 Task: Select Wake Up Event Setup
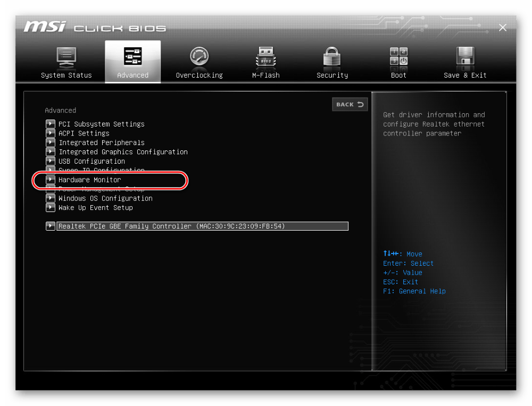pos(95,208)
